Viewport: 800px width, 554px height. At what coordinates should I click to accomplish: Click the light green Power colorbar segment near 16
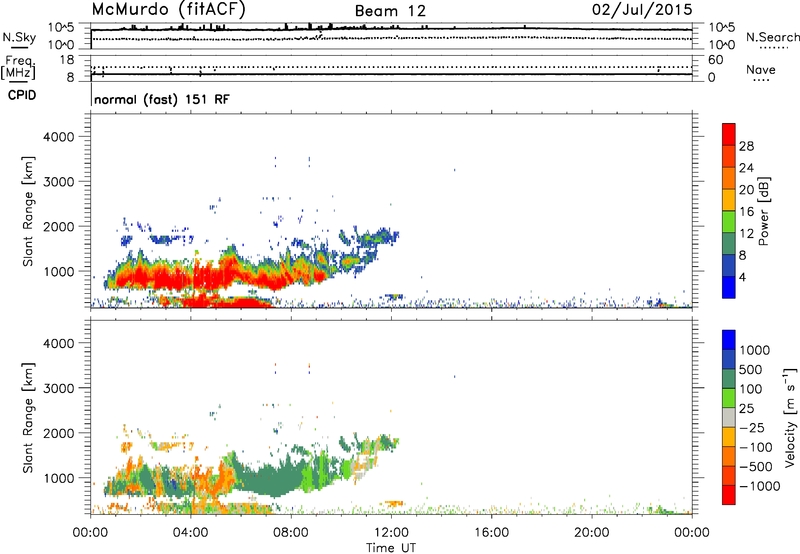(x=729, y=221)
